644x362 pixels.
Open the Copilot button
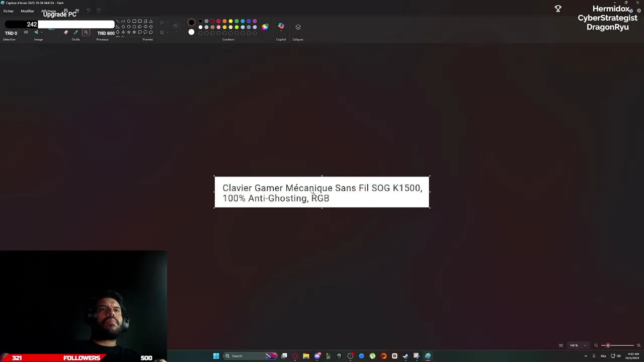coord(281,26)
